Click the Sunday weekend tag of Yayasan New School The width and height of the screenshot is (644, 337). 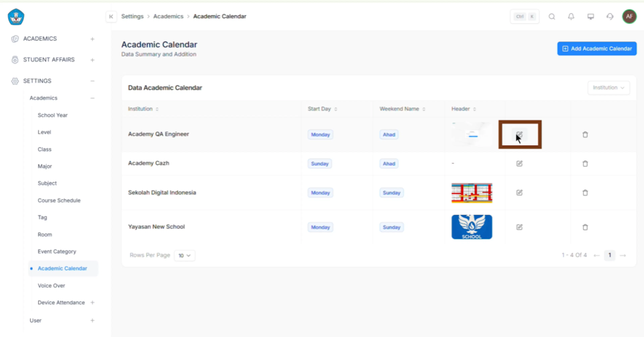391,227
